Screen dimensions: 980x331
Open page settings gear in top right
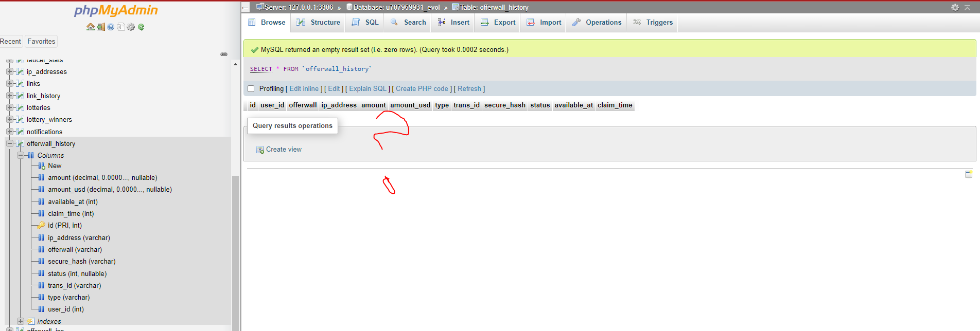pos(955,7)
